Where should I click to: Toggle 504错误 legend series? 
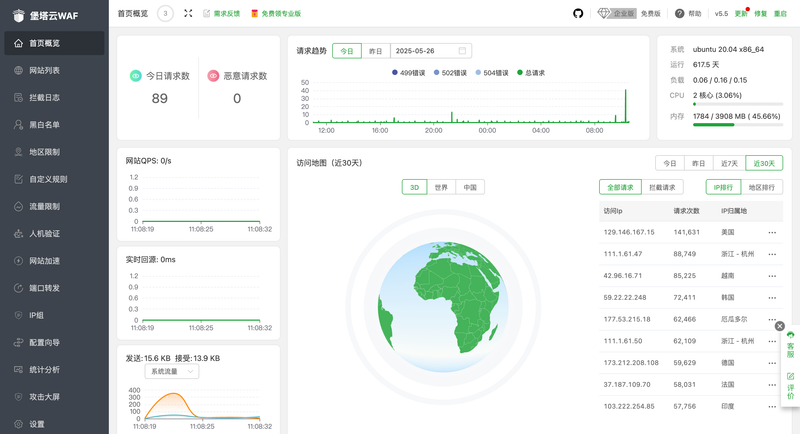[492, 73]
